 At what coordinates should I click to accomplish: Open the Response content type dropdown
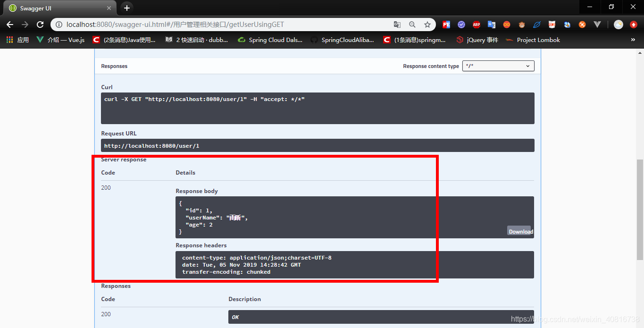click(498, 66)
